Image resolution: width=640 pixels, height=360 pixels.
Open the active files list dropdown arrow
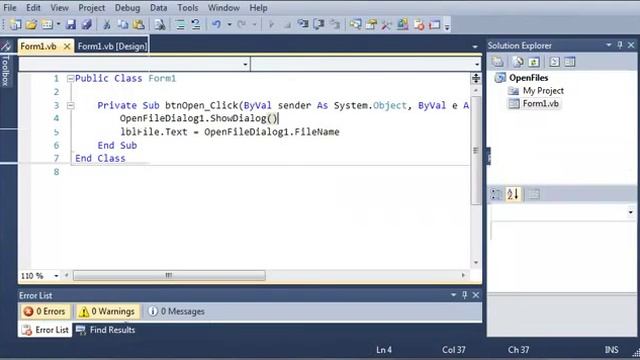tap(475, 47)
